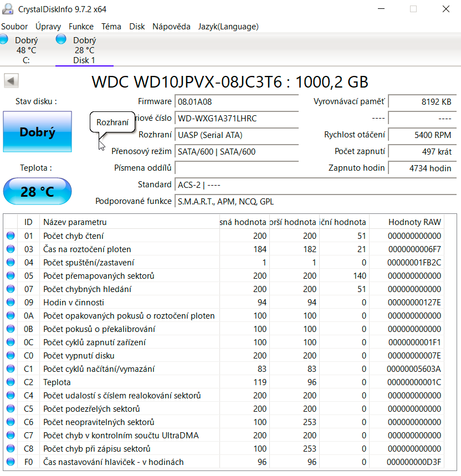Open the Jazyk(Language) menu
Viewport: 461px width, 476px height.
pos(228,27)
